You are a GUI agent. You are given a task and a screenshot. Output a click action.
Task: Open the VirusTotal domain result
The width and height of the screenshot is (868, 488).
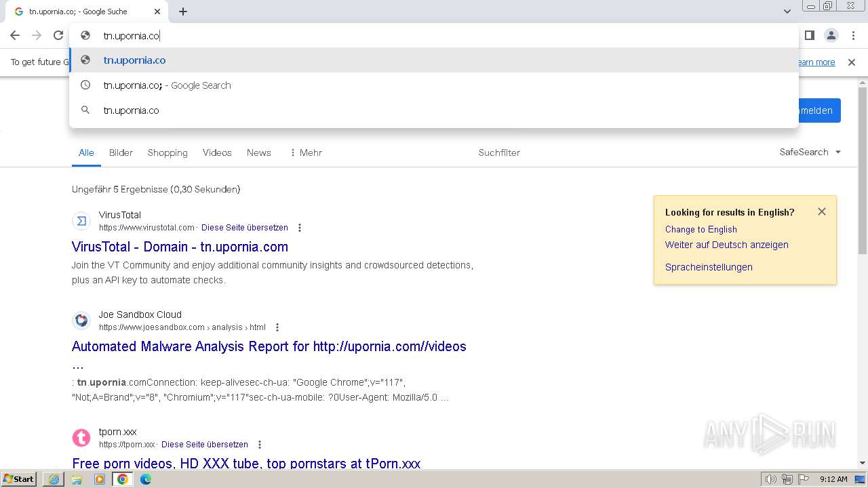pos(180,247)
